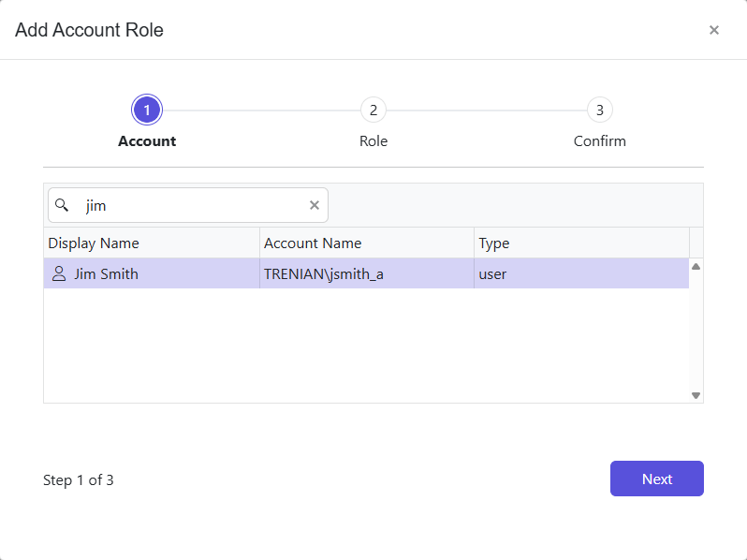Focus the account search field
Image resolution: width=747 pixels, height=560 pixels.
pos(188,205)
